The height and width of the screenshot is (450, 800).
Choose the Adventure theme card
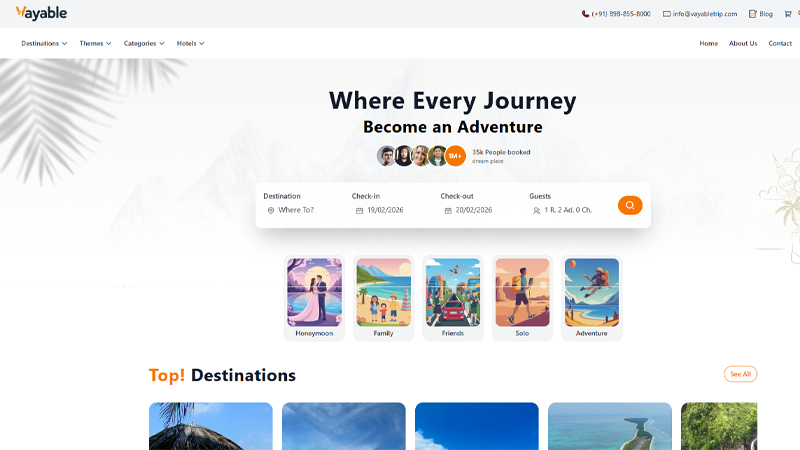pyautogui.click(x=592, y=298)
